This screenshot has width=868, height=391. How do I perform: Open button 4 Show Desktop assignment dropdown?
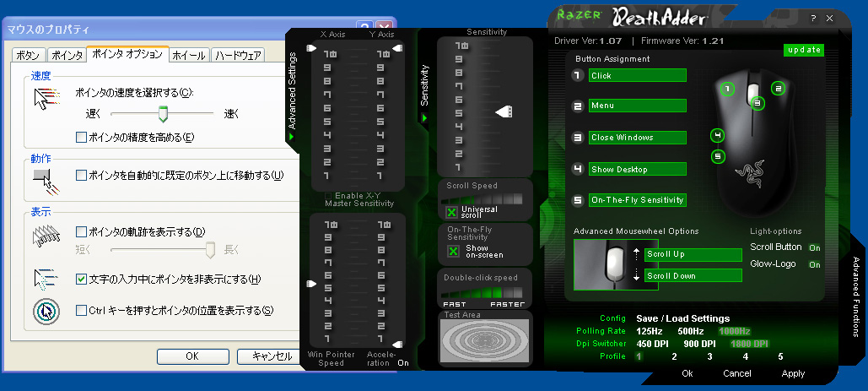(x=637, y=169)
